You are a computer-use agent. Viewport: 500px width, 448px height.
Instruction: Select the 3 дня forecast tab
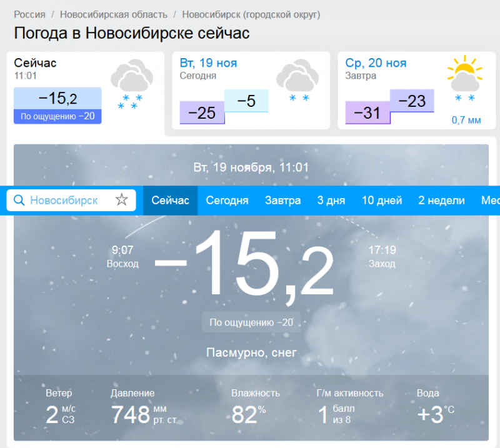coord(331,201)
